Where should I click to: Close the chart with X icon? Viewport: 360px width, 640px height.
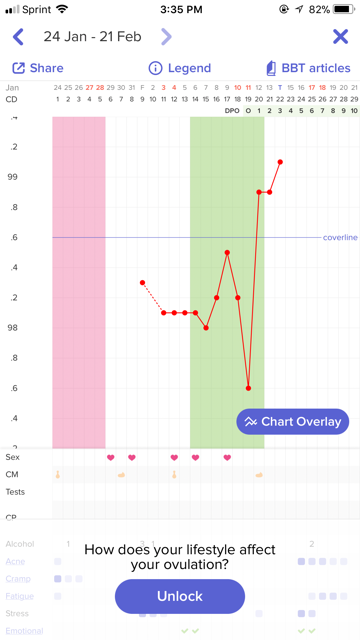[x=340, y=37]
